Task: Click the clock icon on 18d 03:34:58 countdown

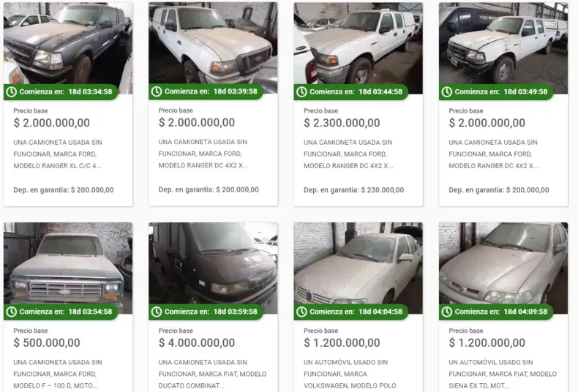Action: pos(12,91)
